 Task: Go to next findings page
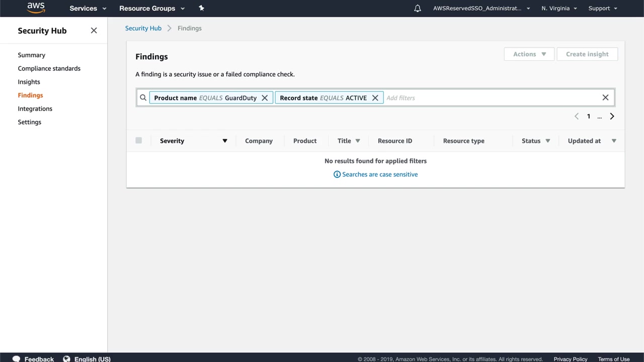[x=612, y=117]
